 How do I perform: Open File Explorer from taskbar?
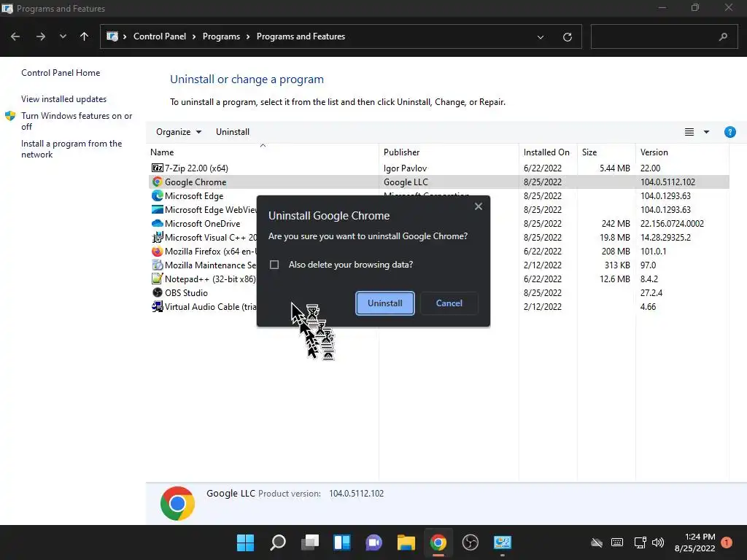tap(406, 542)
